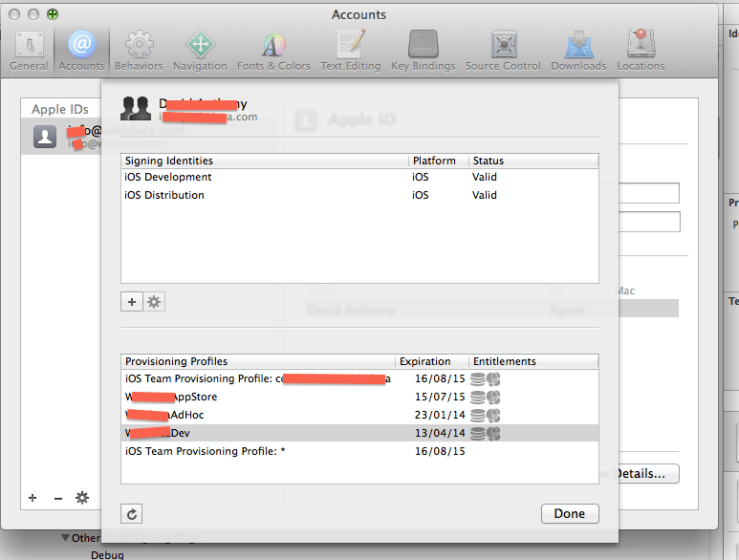Sort by Signing Identities column header

[x=265, y=161]
